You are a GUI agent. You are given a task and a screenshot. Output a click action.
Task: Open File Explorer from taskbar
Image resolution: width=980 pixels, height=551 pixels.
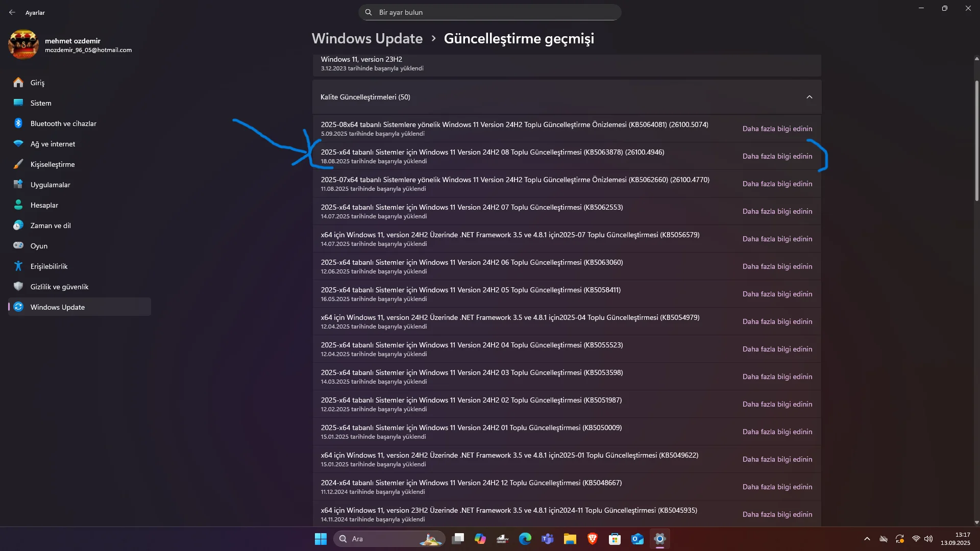[570, 539]
